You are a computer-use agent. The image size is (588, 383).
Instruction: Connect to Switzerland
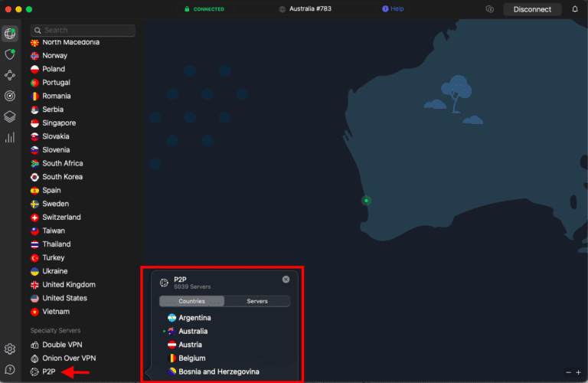[x=61, y=218]
